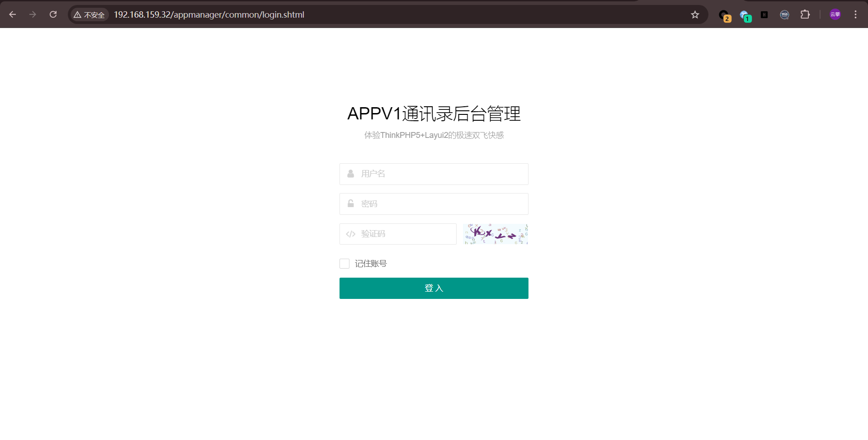Bookmark this page with the star icon

click(x=695, y=15)
